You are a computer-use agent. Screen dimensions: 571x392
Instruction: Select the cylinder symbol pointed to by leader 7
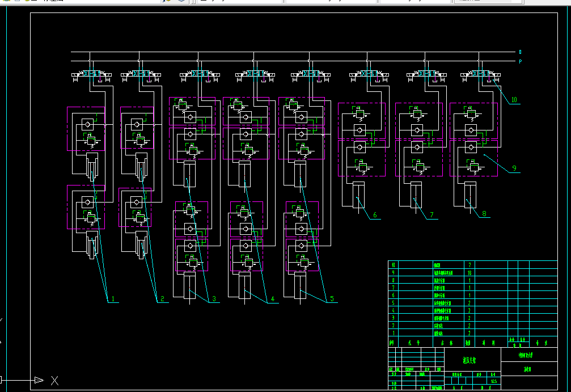pos(416,196)
